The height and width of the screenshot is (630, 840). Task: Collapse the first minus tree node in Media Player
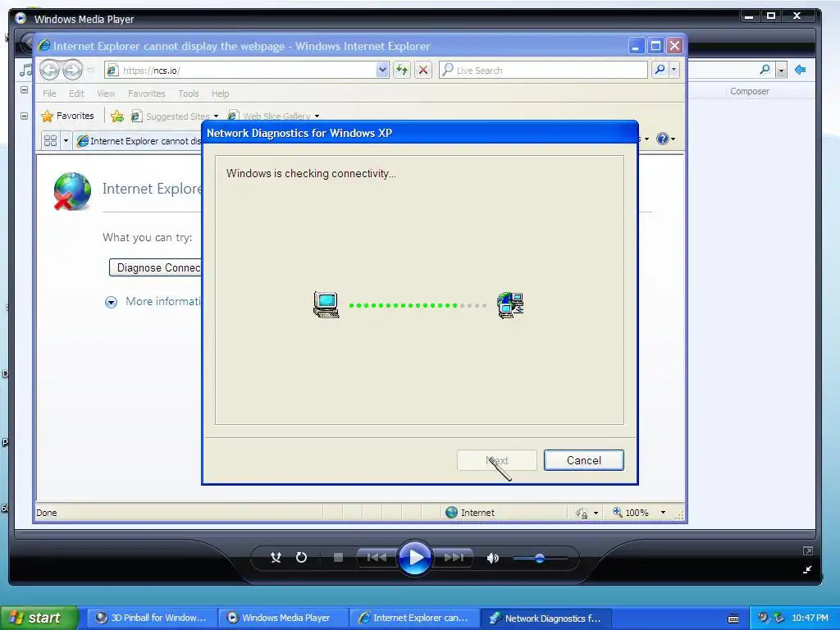point(24,90)
